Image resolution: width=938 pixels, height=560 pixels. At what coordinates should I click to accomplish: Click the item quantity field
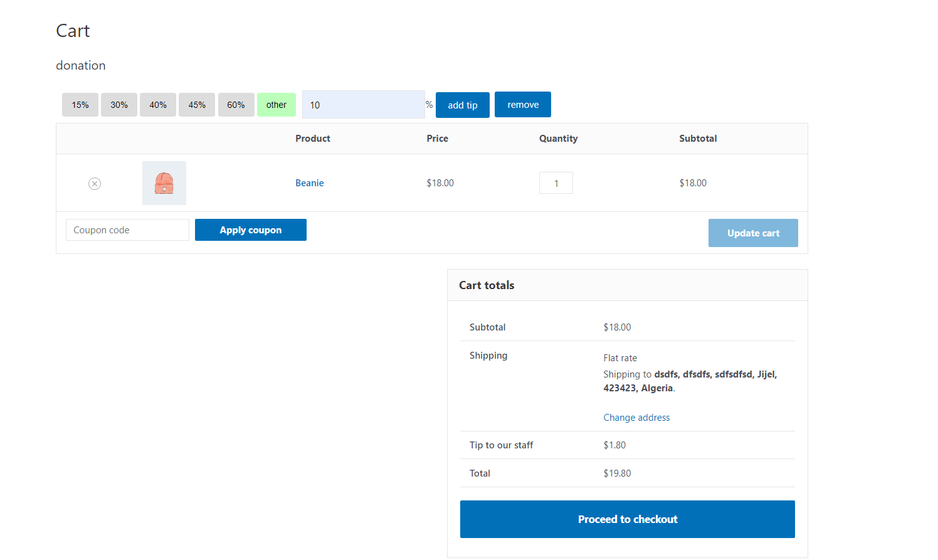[556, 182]
